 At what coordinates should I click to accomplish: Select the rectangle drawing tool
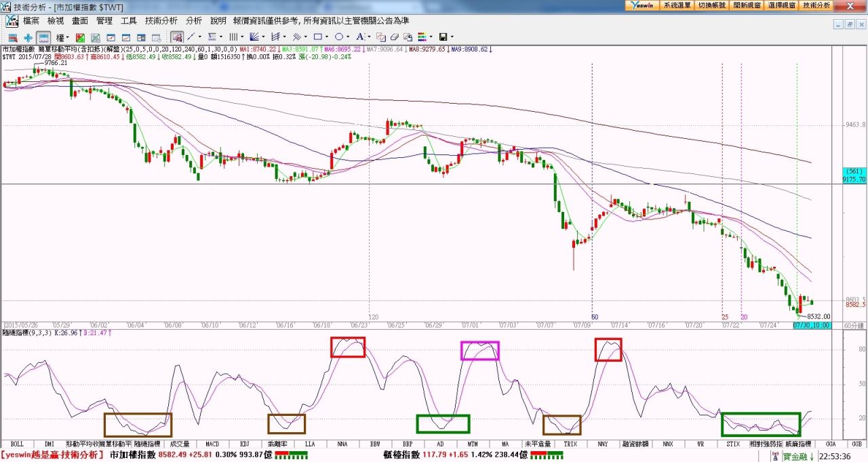(317, 37)
